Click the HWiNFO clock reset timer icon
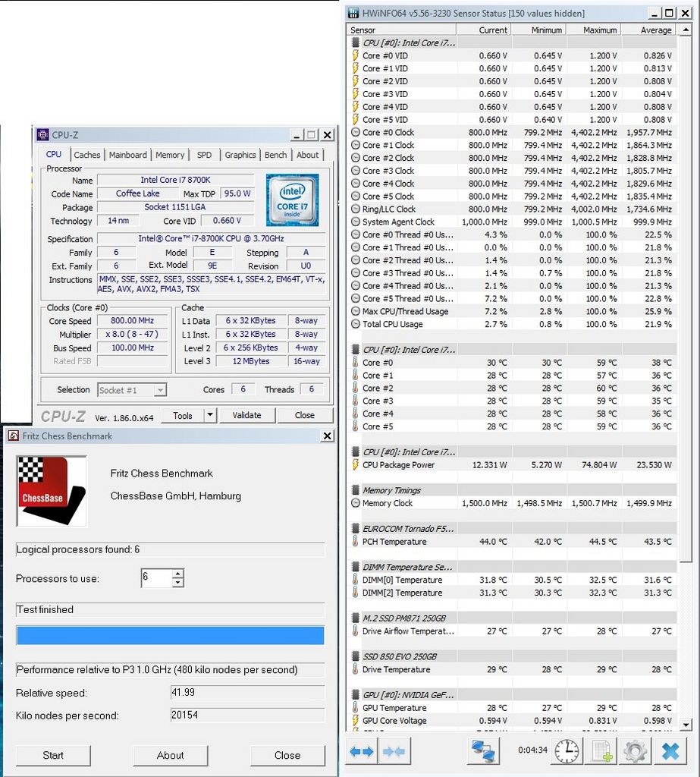 [x=567, y=751]
